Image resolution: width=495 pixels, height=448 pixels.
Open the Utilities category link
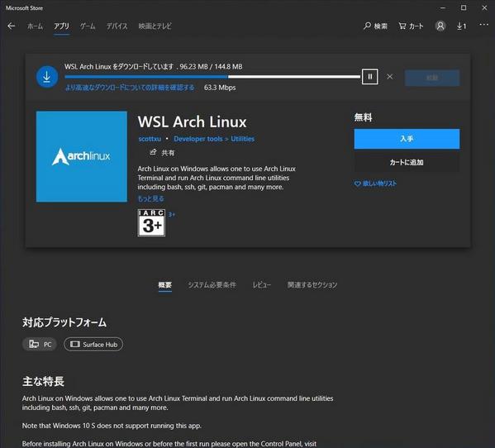coord(242,139)
